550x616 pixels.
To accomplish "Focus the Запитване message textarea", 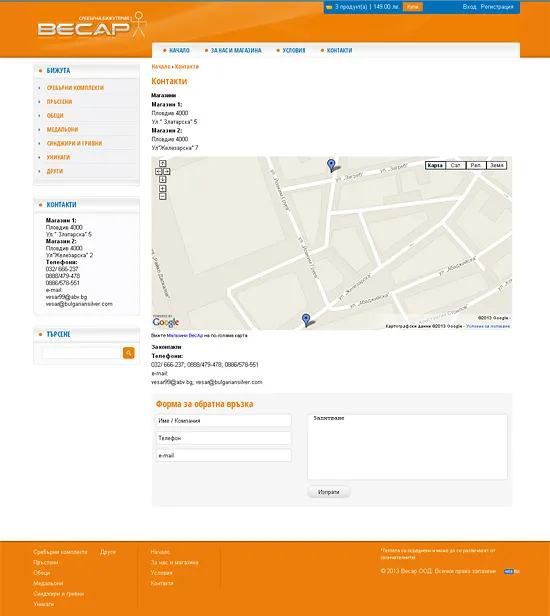I will 407,447.
